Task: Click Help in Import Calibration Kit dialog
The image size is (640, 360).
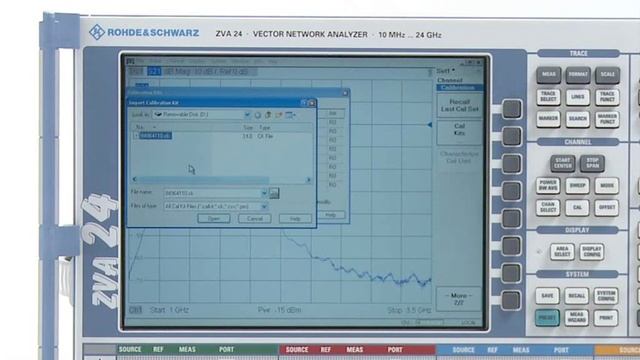Action: tap(295, 219)
